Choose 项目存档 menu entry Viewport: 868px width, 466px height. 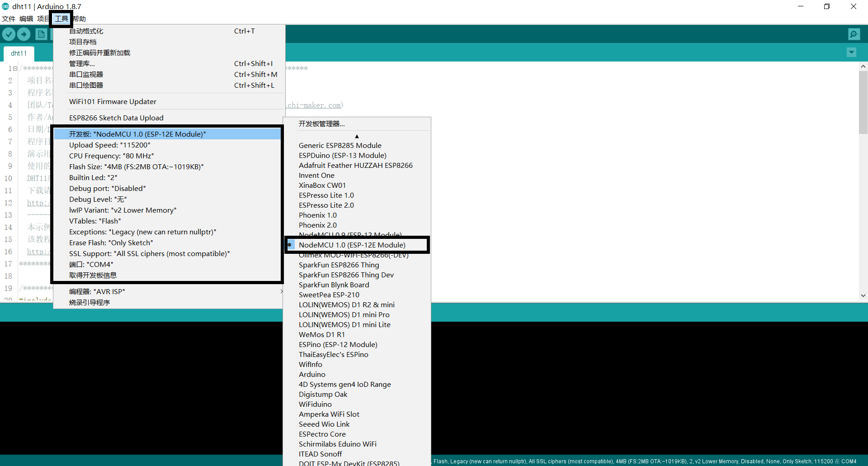pos(168,42)
